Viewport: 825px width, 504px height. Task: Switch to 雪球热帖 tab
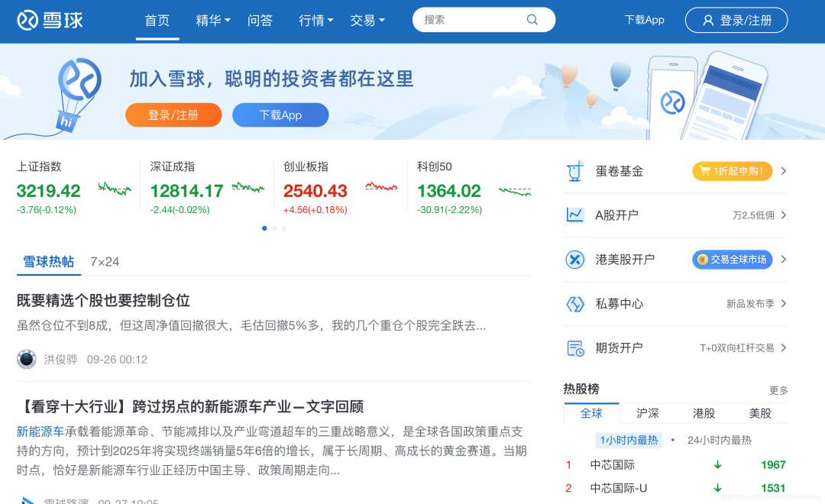48,261
